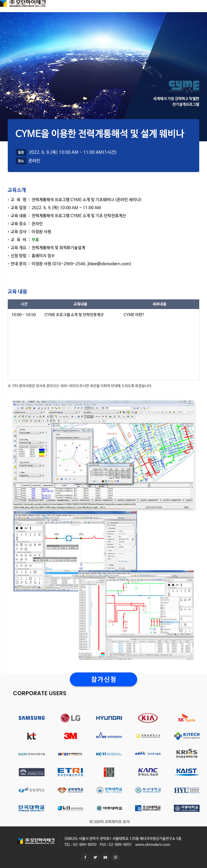Click the 단국대학교 logo
Image resolution: width=207 pixels, height=868 pixels.
pyautogui.click(x=31, y=808)
